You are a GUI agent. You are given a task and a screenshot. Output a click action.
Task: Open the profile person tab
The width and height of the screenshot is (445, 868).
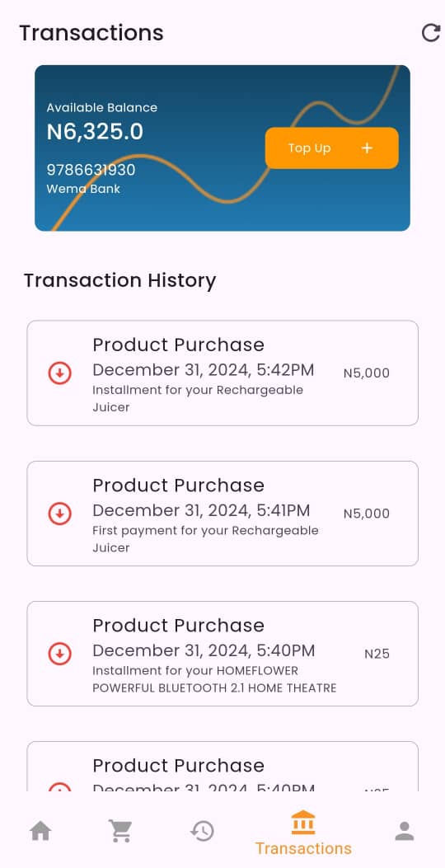[x=405, y=831]
